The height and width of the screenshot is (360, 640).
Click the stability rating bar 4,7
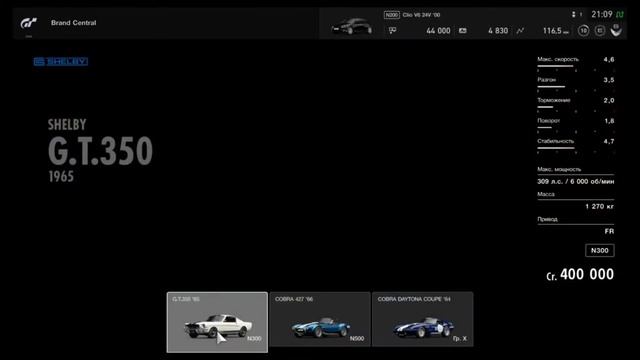[576, 148]
